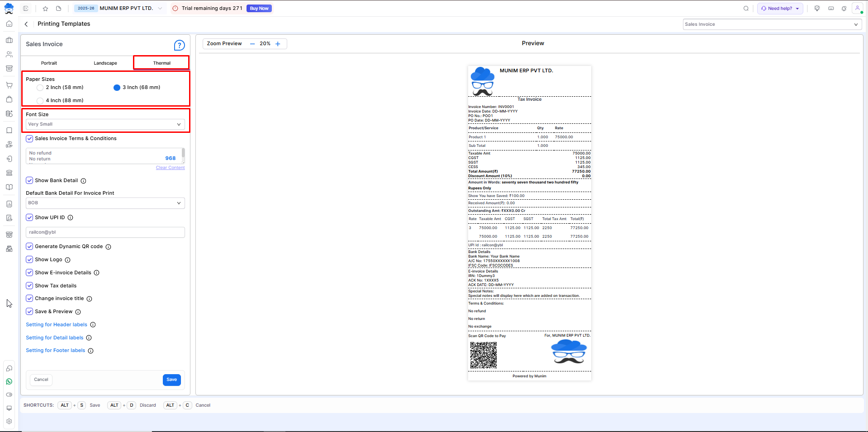868x432 pixels.
Task: Open the settings gear in left sidebar
Action: click(x=9, y=421)
